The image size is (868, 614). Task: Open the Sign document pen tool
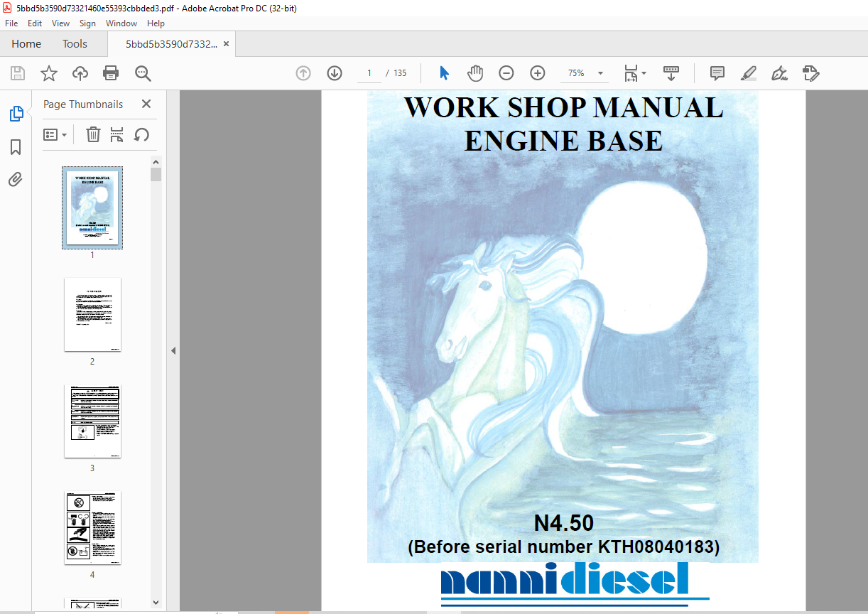pos(779,73)
